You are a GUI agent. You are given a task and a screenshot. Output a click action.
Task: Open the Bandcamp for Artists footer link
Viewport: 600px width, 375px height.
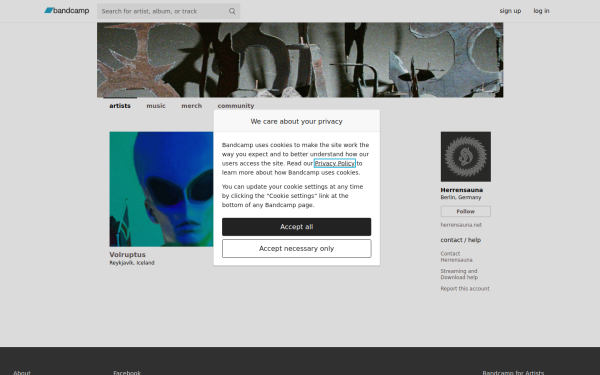click(x=513, y=373)
